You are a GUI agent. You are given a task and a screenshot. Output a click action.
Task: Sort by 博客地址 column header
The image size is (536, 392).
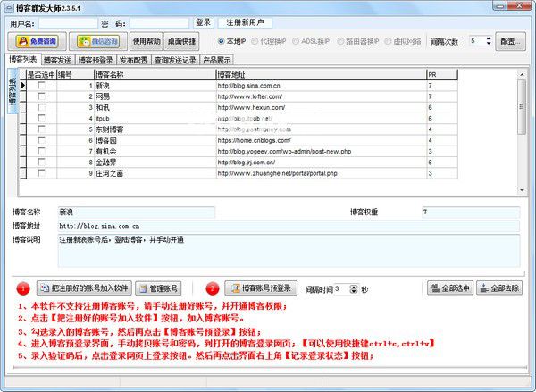tap(322, 74)
